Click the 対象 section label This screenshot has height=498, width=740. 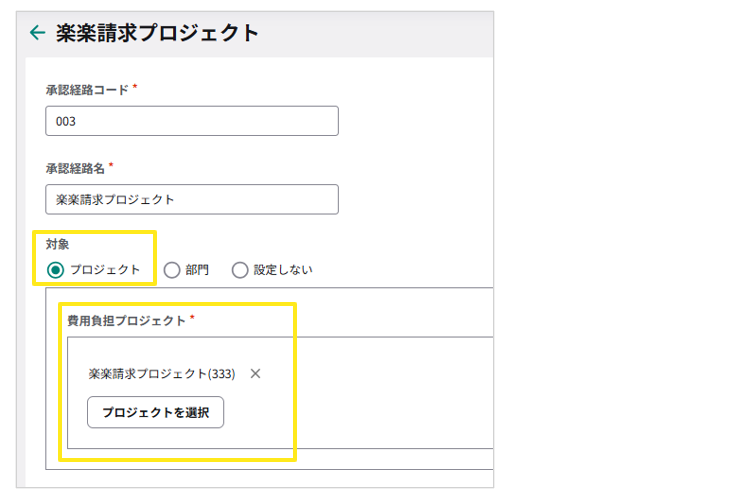tap(57, 243)
